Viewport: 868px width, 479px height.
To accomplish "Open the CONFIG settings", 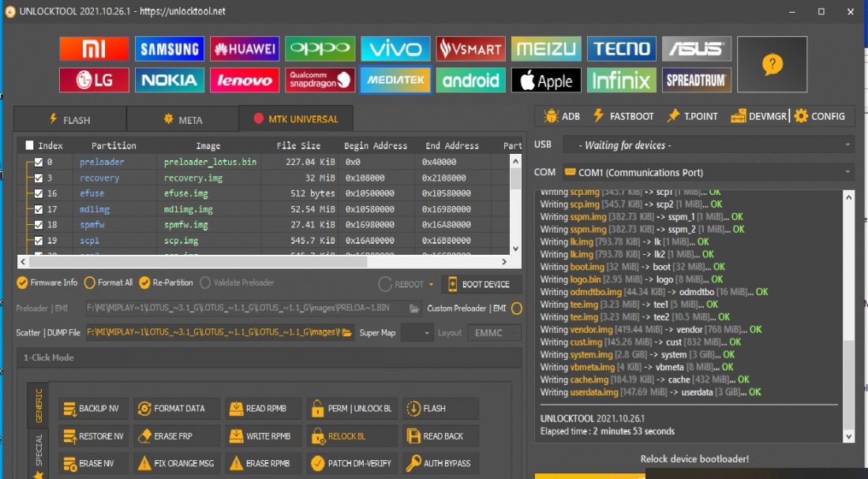I will pos(820,116).
